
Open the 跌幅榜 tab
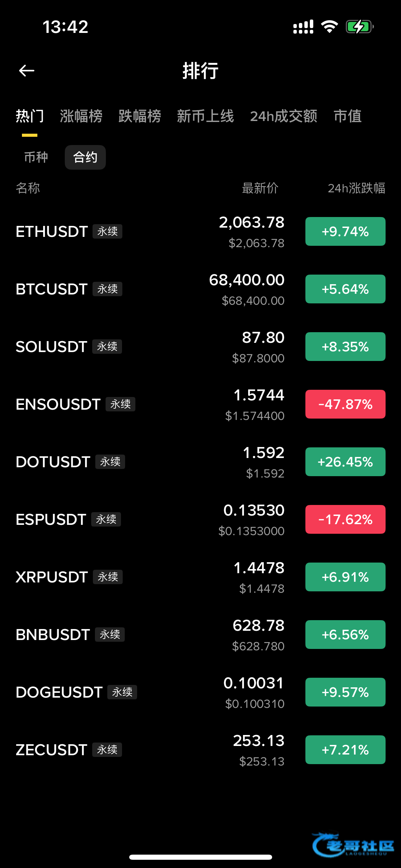pyautogui.click(x=140, y=116)
